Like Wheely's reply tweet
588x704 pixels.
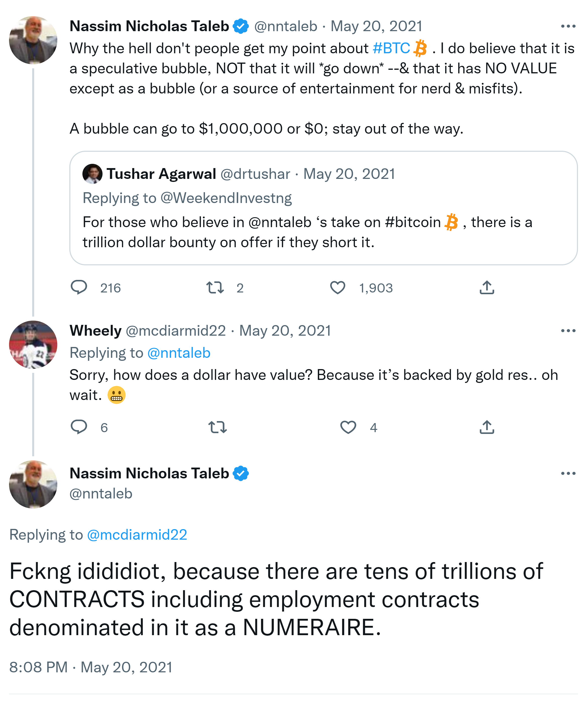(348, 427)
